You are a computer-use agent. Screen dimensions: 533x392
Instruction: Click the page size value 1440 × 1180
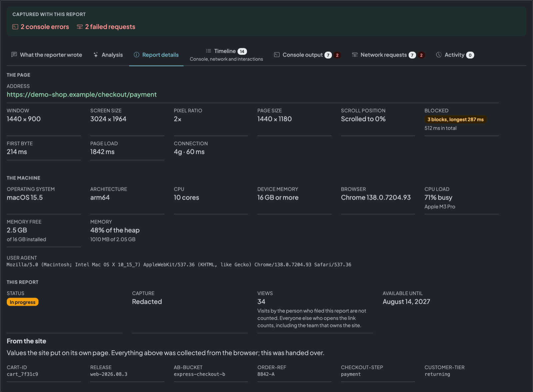274,119
